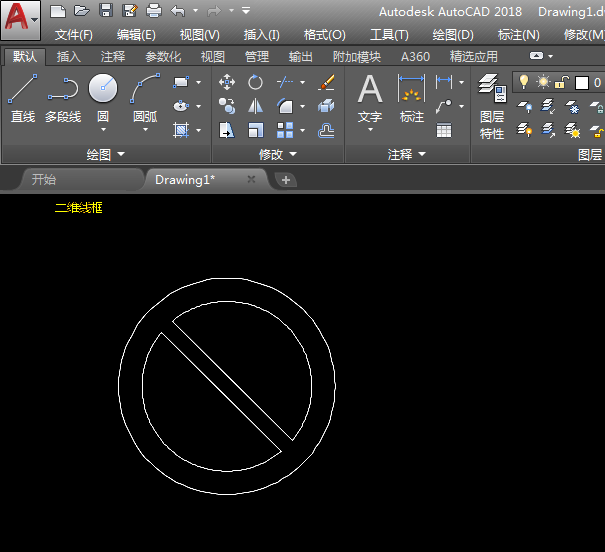The width and height of the screenshot is (605, 552).
Task: Switch to the 插入 ribbon tab
Action: (69, 57)
